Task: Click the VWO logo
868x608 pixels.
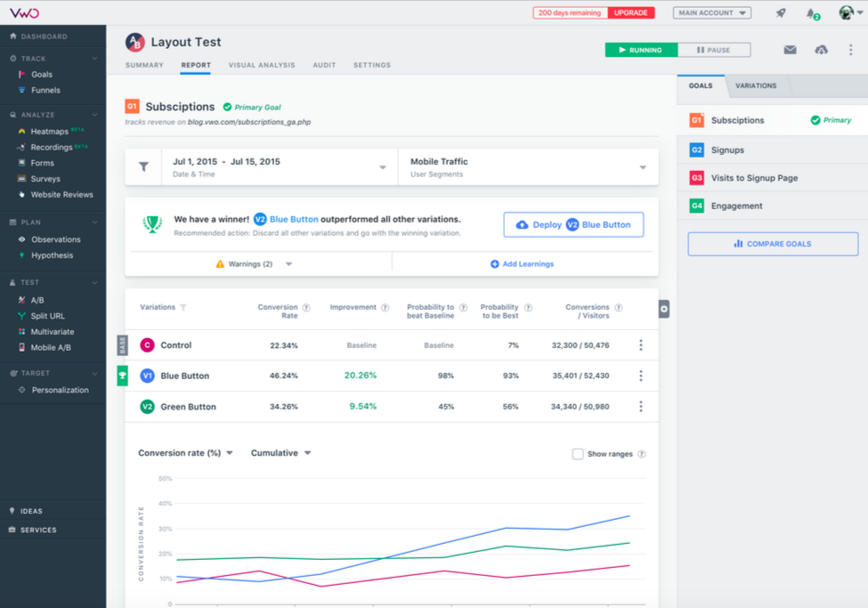Action: 24,12
